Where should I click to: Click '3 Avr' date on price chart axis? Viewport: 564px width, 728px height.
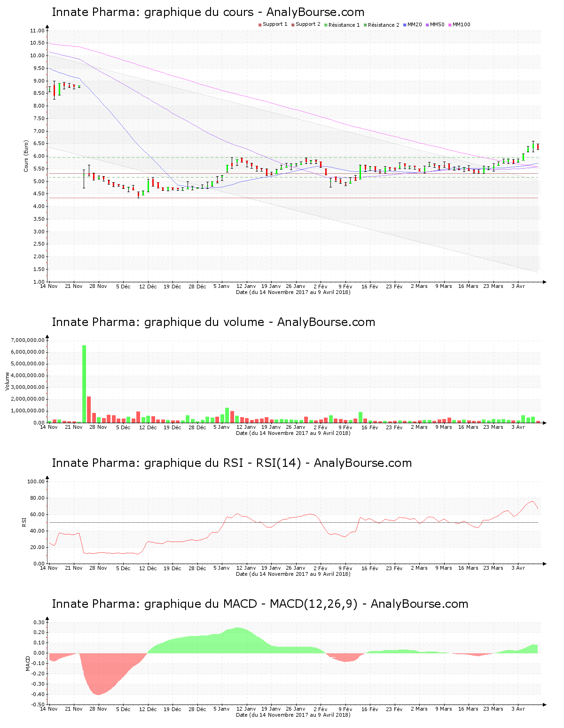point(518,286)
